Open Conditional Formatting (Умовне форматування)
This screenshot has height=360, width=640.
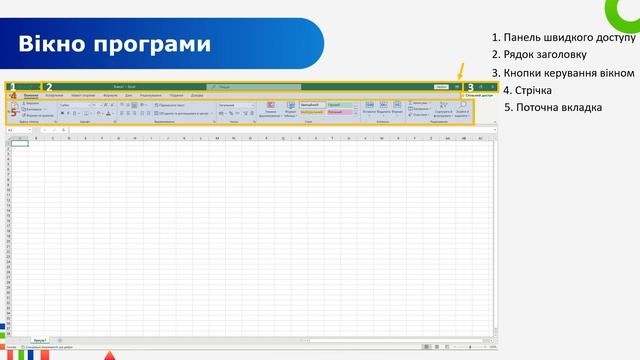[x=270, y=110]
